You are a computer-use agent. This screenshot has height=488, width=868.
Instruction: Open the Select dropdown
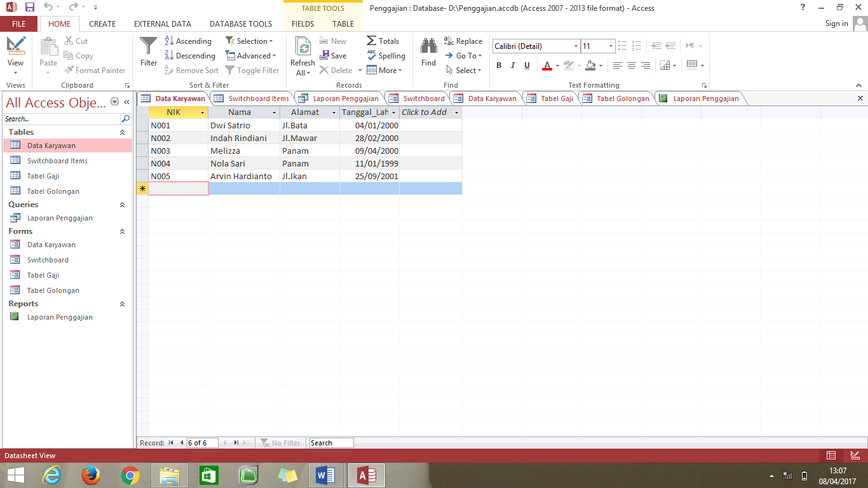[463, 71]
